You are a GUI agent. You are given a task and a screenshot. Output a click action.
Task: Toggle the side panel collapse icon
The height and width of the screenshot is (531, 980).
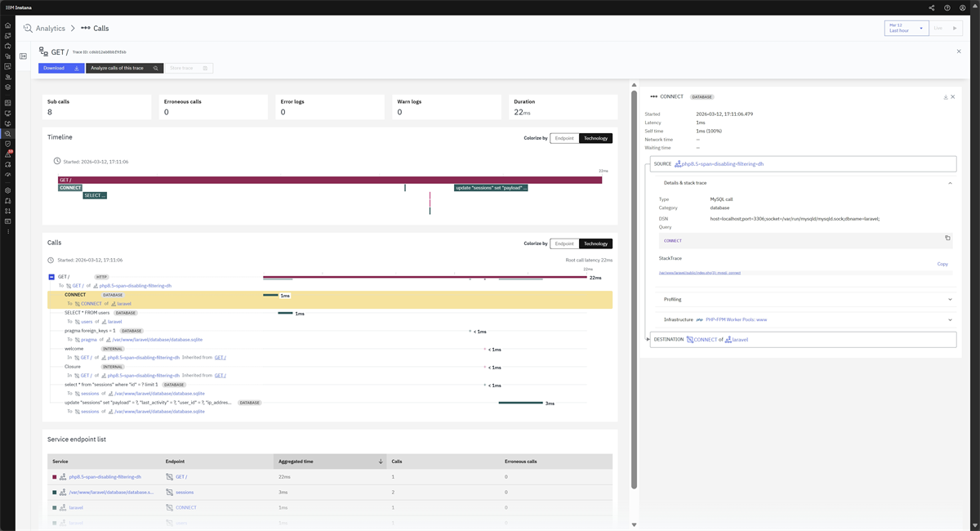(23, 56)
